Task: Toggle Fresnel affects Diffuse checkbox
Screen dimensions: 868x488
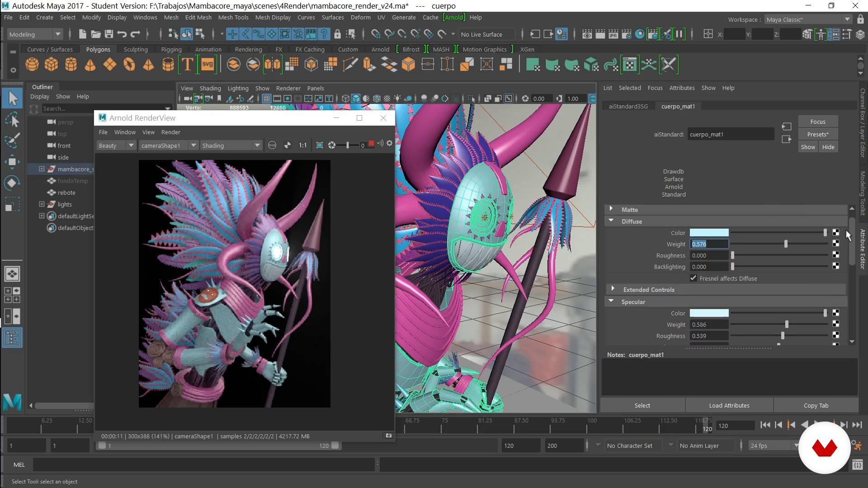Action: coord(693,278)
